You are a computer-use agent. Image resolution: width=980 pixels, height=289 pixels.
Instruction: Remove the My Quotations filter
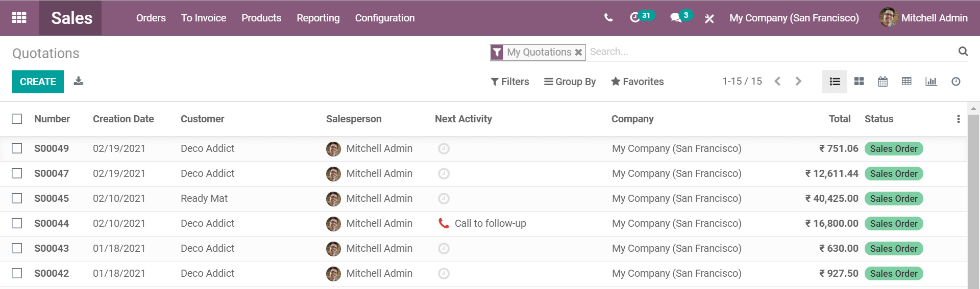pos(578,52)
